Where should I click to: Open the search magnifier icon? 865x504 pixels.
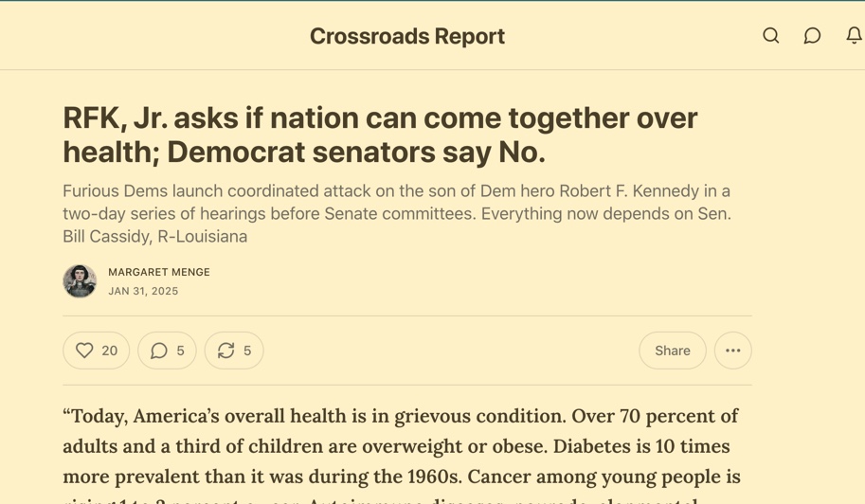(771, 36)
